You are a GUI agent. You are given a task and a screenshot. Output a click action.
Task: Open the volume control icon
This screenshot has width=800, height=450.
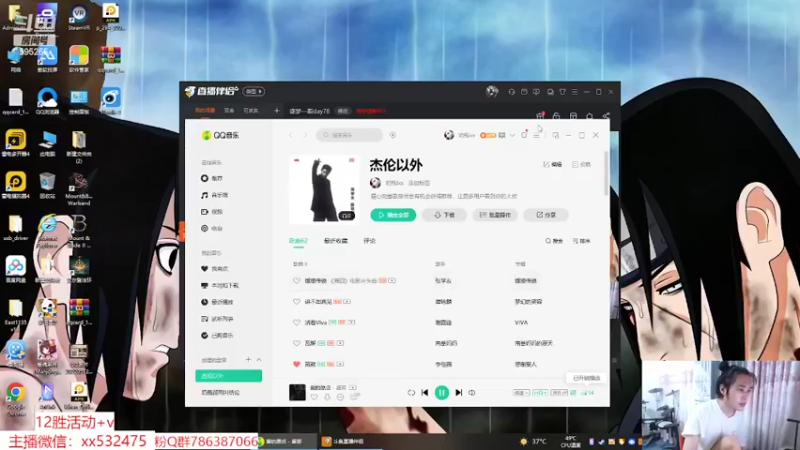pyautogui.click(x=472, y=393)
